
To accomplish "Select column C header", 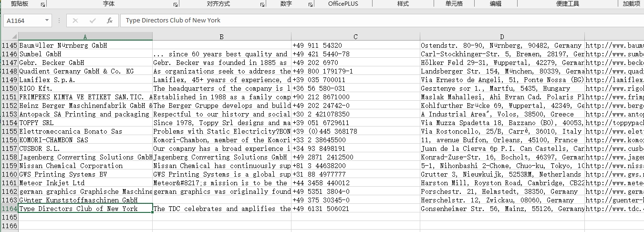I will [x=356, y=37].
